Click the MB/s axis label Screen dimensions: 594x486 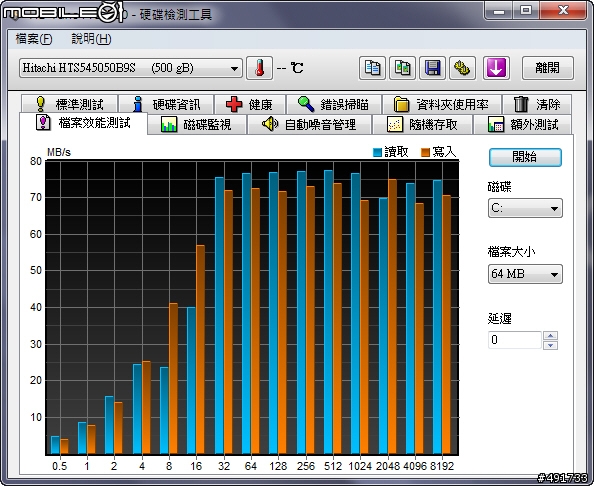point(59,152)
